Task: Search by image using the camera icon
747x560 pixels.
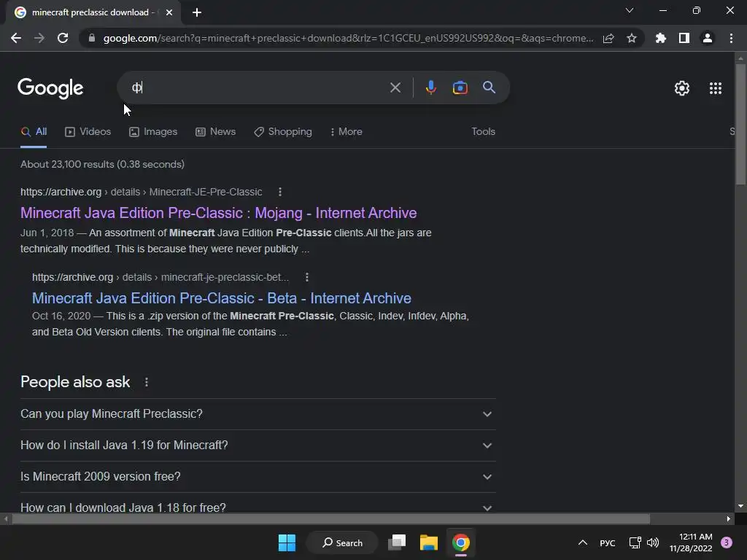Action: [460, 87]
